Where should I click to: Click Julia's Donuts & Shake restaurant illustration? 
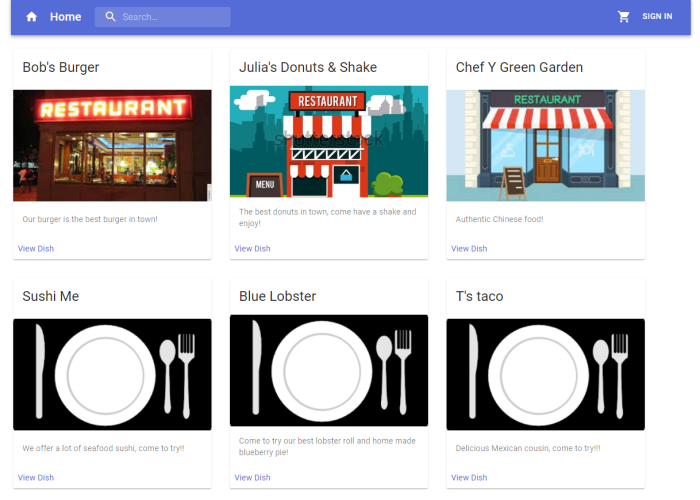pos(329,142)
